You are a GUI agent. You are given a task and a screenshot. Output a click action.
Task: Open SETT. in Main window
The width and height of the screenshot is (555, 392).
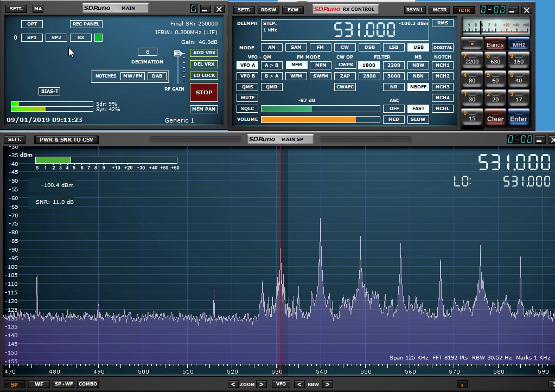click(16, 9)
